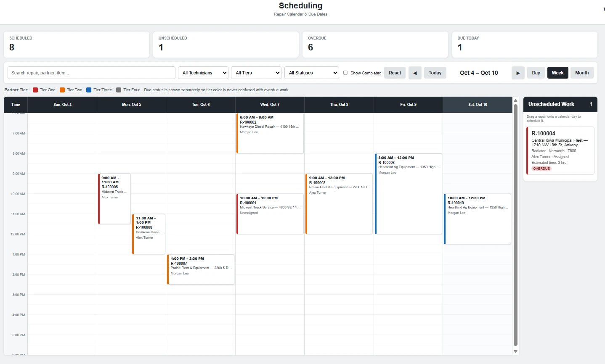Select repair R-100008 Hawkeye Diesel
The height and width of the screenshot is (364, 605).
[x=149, y=234]
